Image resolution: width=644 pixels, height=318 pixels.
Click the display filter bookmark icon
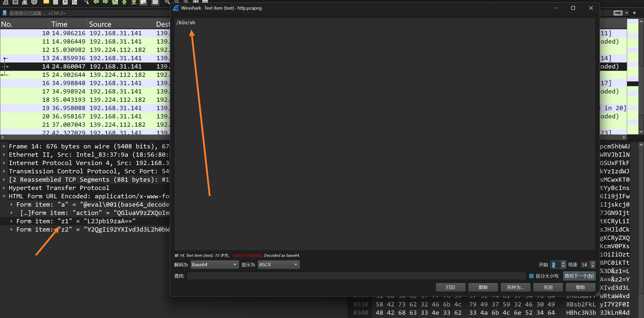click(5, 13)
